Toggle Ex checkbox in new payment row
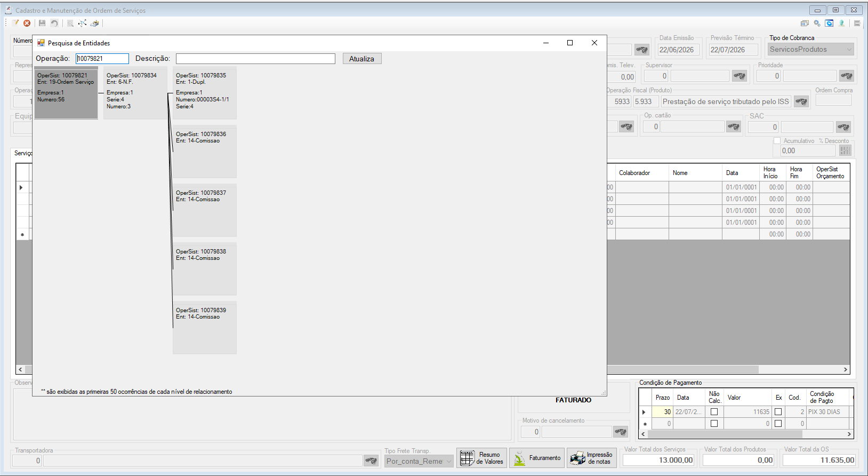Screen dimensions: 868x476 778,424
